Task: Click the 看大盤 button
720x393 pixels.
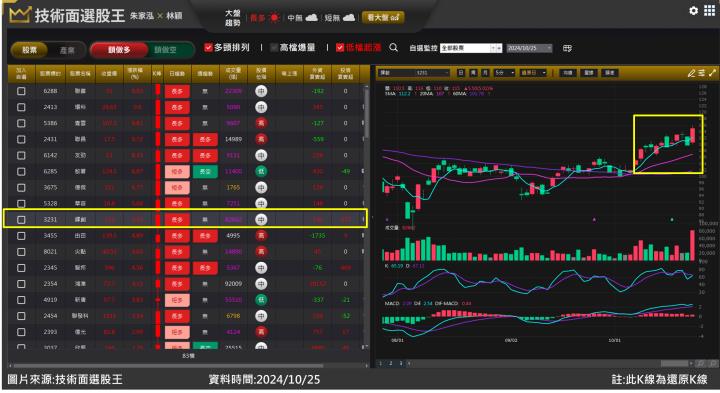Action: (383, 17)
